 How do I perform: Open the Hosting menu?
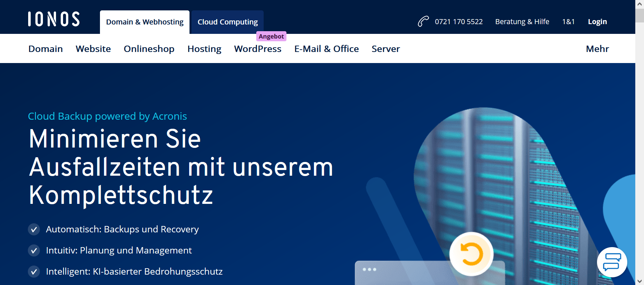click(x=204, y=49)
